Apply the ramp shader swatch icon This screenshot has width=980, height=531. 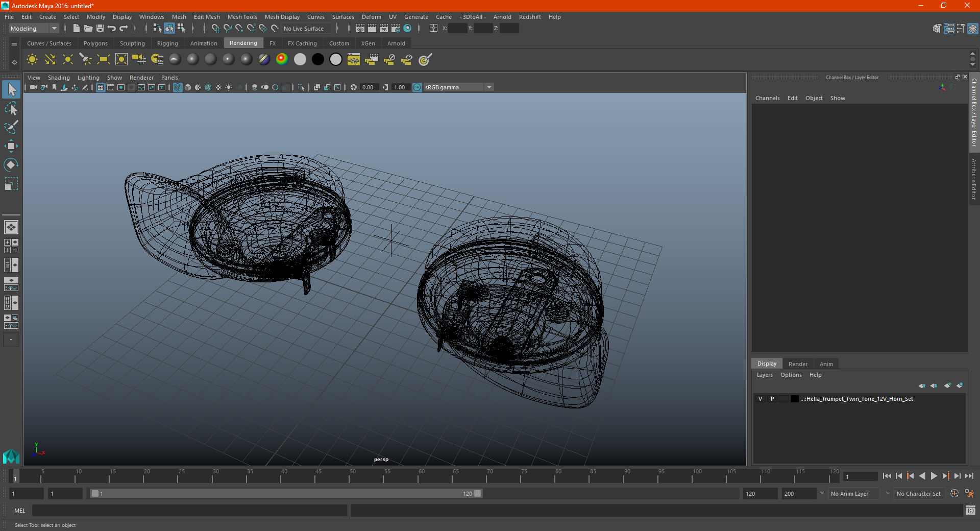282,60
